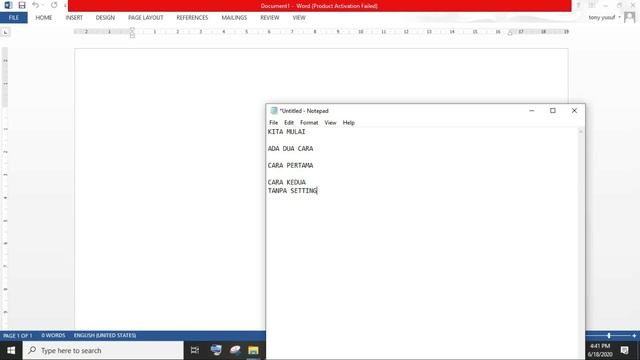The height and width of the screenshot is (360, 640).
Task: Click the Notepad vertical scrollbar up arrow
Action: tap(581, 132)
